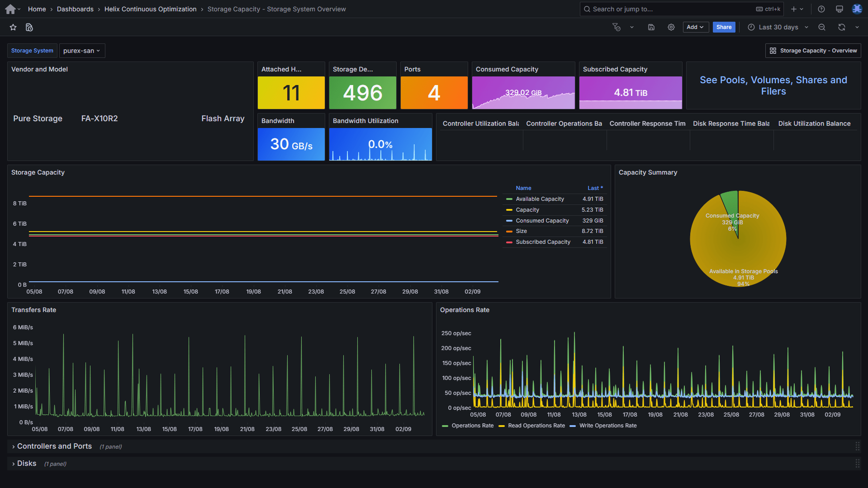This screenshot has width=868, height=488.
Task: Toggle Read Operations Rate legend series
Action: point(536,426)
